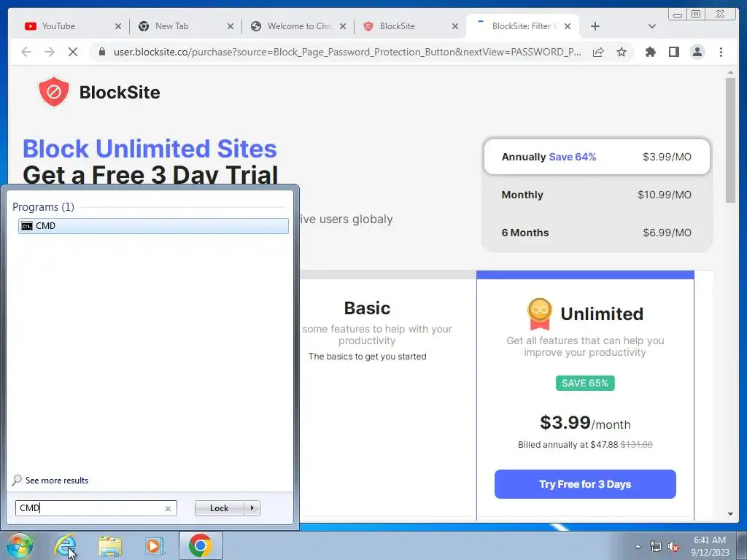
Task: Open the Extensions puzzle icon
Action: point(650,52)
